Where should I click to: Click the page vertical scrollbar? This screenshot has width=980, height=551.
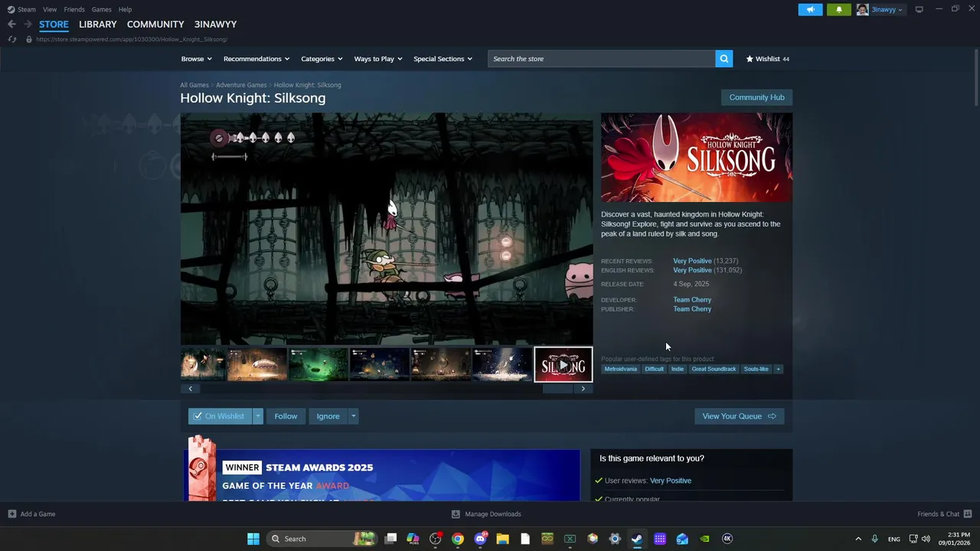tap(976, 77)
